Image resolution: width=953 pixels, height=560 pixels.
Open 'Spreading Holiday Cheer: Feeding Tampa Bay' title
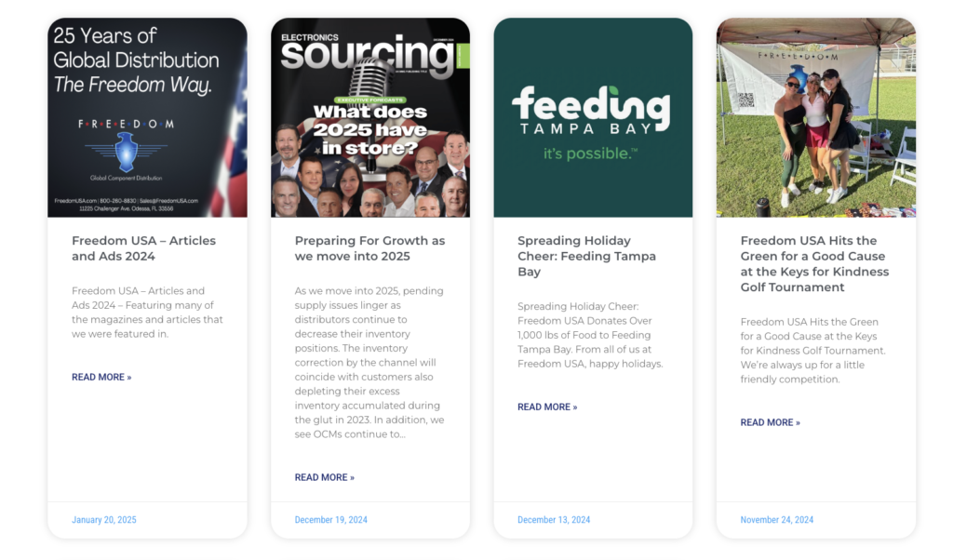(586, 256)
